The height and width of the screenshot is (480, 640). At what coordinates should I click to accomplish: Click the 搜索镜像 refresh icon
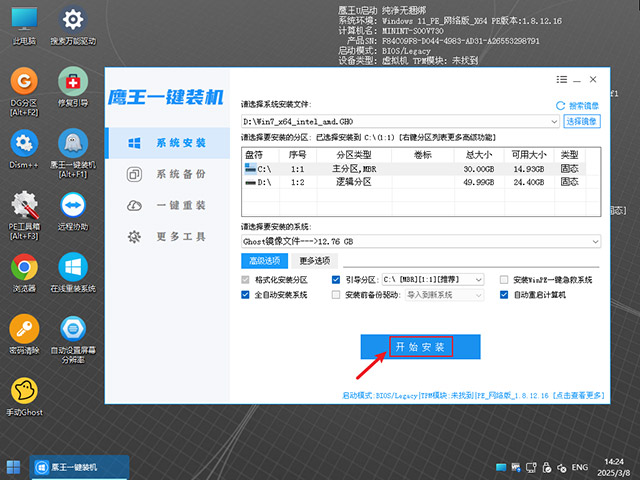[x=560, y=106]
